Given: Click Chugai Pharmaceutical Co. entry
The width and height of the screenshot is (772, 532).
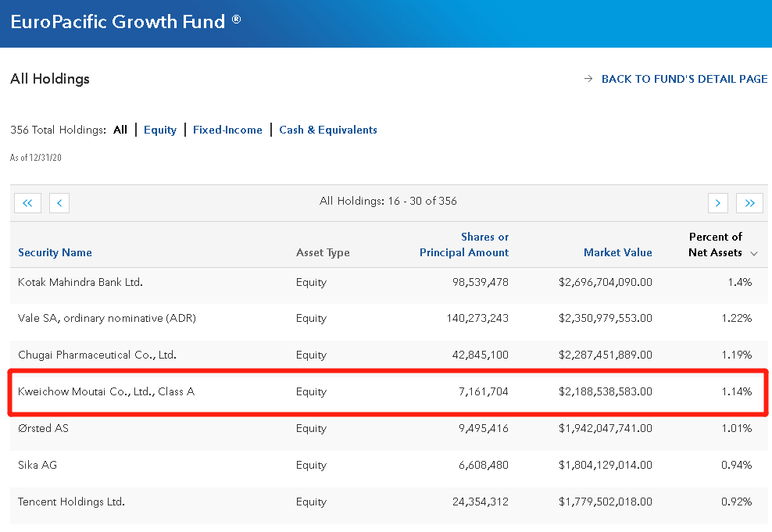Looking at the screenshot, I should click(97, 355).
